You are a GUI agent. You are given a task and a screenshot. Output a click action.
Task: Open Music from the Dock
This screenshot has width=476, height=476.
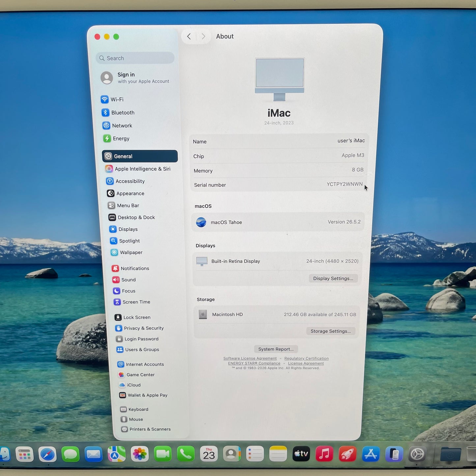(324, 455)
